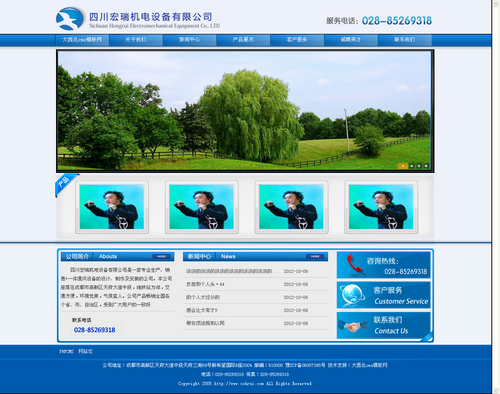Click the large landscape banner image
Image resolution: width=500 pixels, height=394 pixels.
tap(245, 111)
